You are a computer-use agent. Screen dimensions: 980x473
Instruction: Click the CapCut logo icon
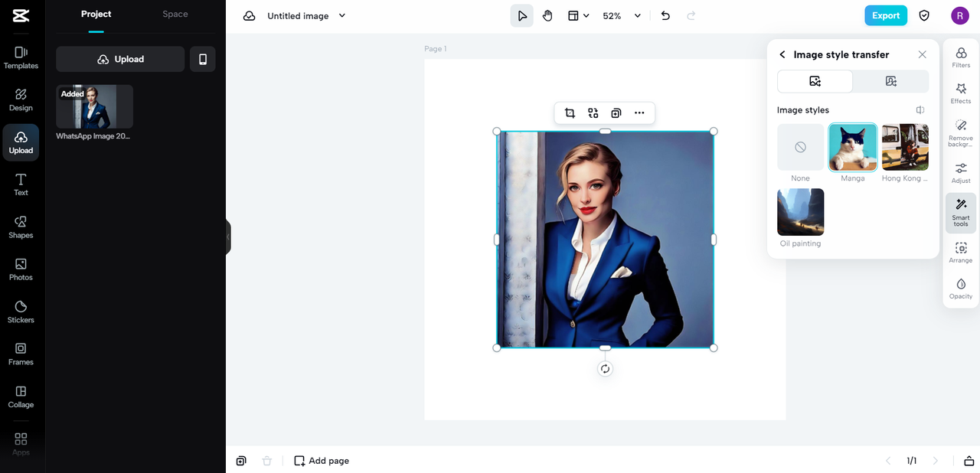pos(21,15)
